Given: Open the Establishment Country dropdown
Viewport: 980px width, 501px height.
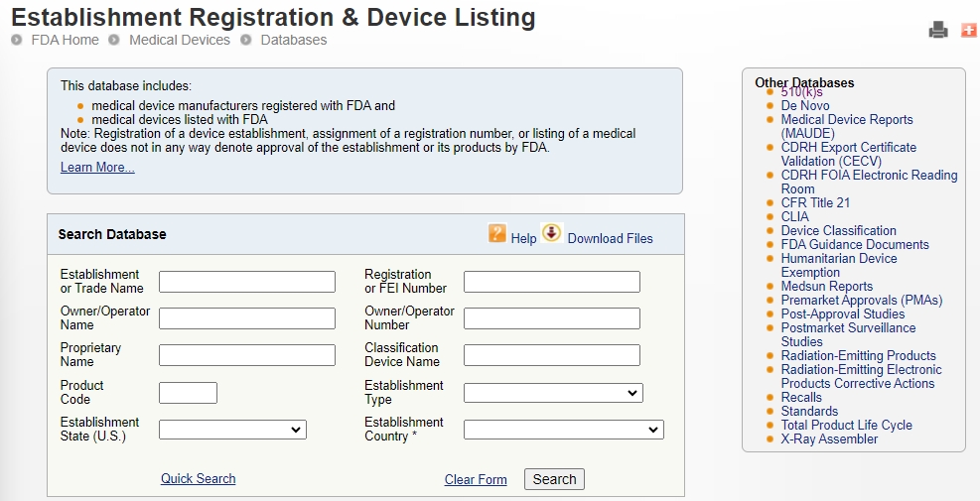Looking at the screenshot, I should pyautogui.click(x=564, y=430).
